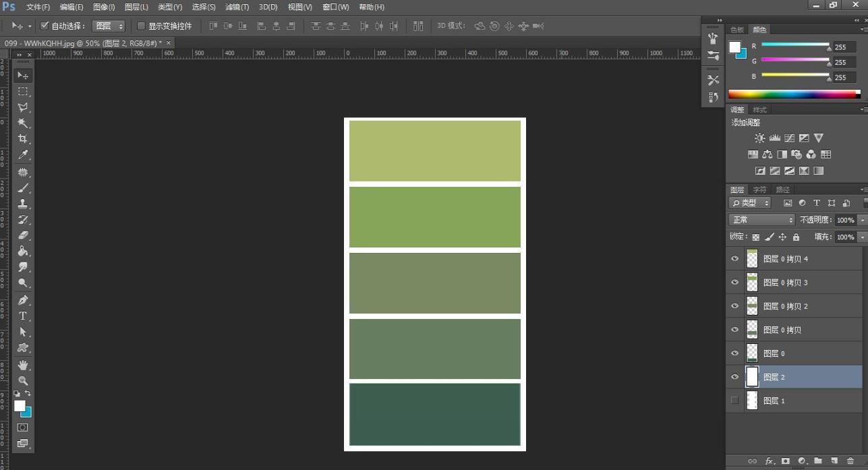This screenshot has height=470, width=868.
Task: Select the Pen tool
Action: point(23,300)
